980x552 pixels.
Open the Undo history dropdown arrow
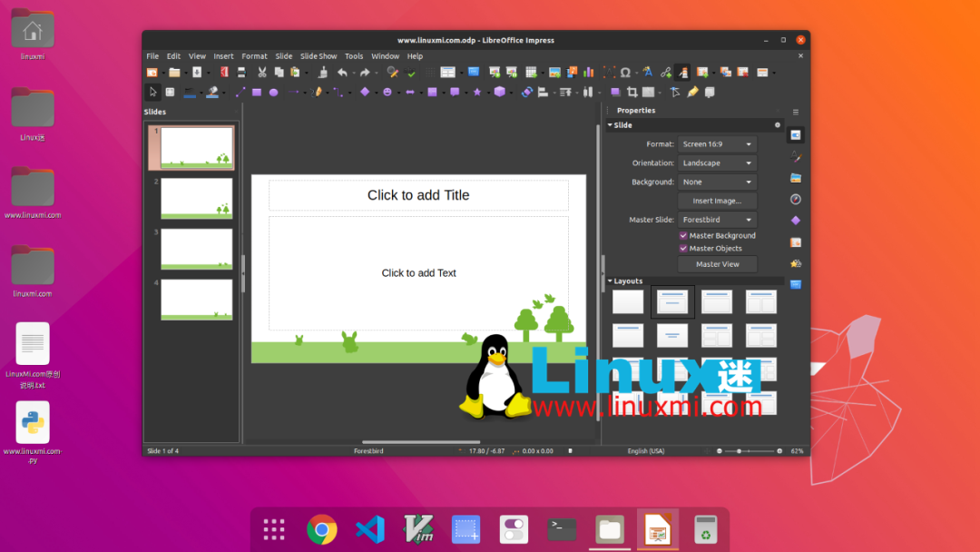coord(354,74)
